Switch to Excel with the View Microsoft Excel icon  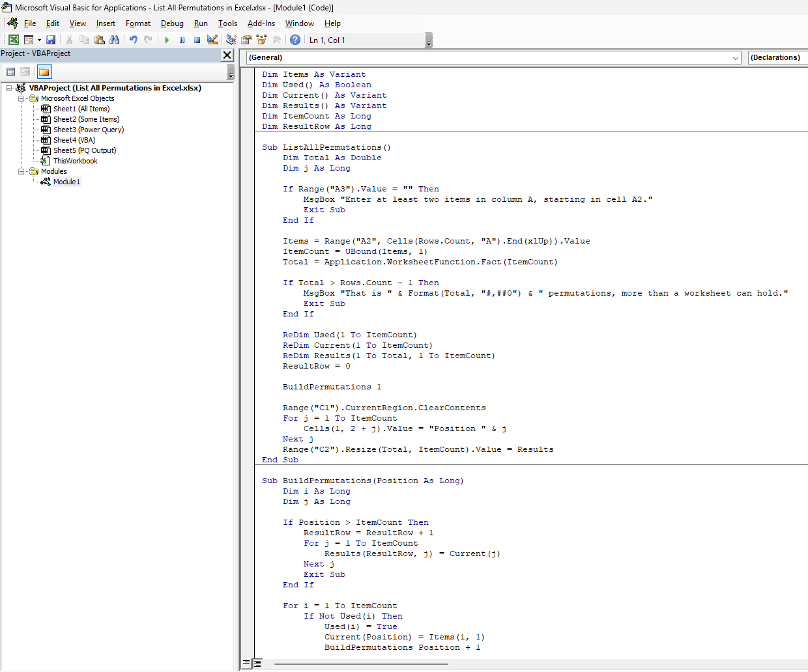pos(14,40)
